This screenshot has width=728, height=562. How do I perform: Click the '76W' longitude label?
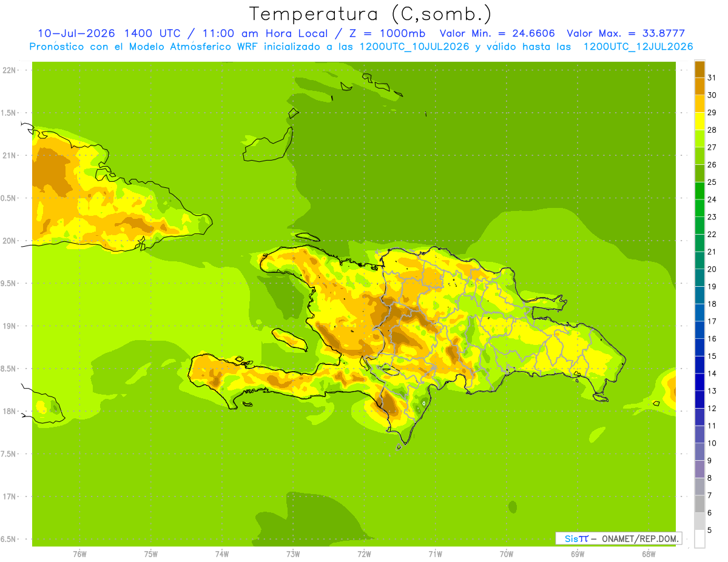point(79,554)
